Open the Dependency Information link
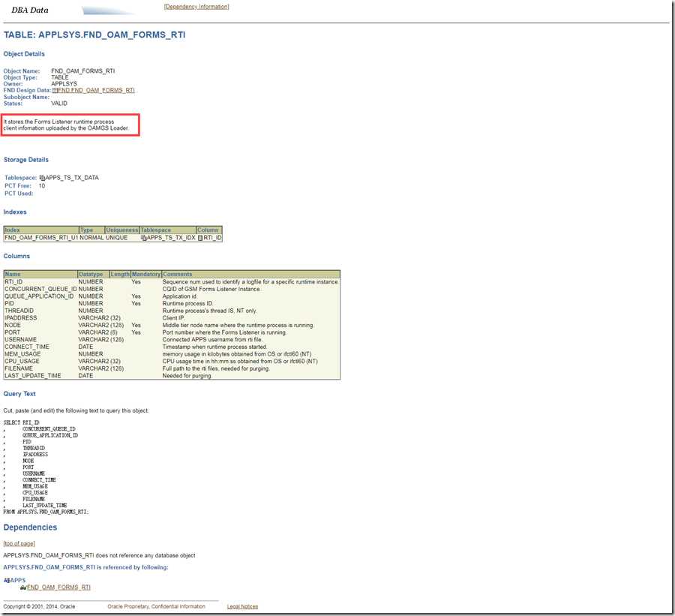Viewport: 675px width, 616px height. 196,7
